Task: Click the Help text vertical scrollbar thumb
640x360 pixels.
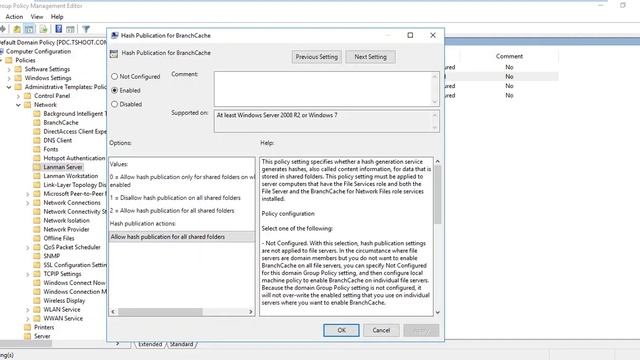Action: [x=438, y=195]
